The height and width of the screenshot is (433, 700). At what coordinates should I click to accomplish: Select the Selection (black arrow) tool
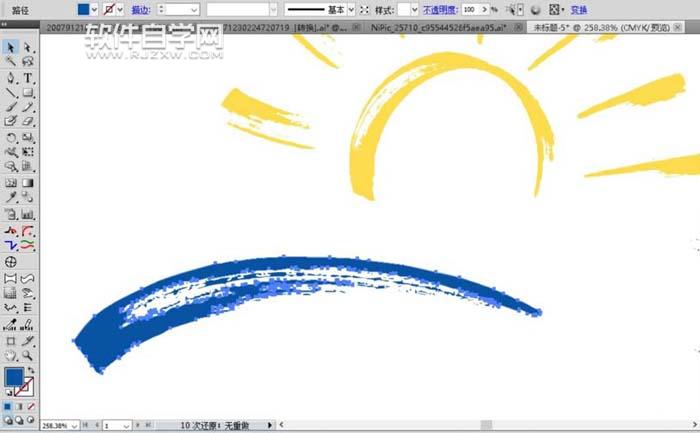coord(10,47)
